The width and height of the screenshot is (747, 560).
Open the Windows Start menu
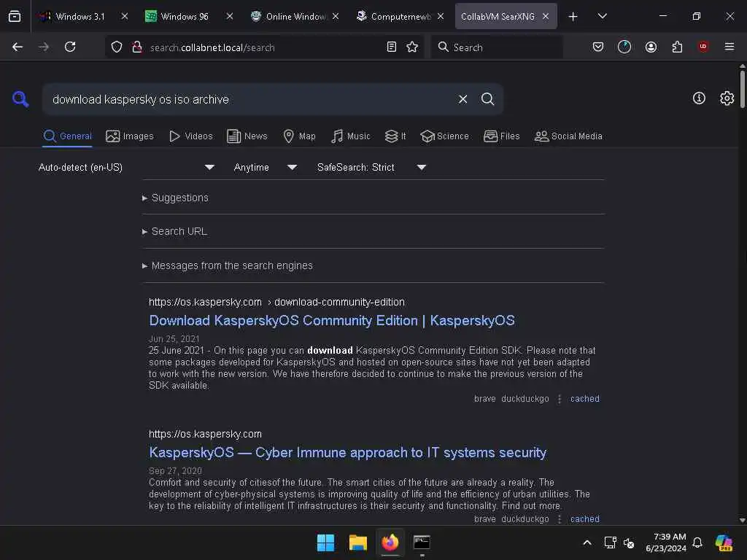326,542
